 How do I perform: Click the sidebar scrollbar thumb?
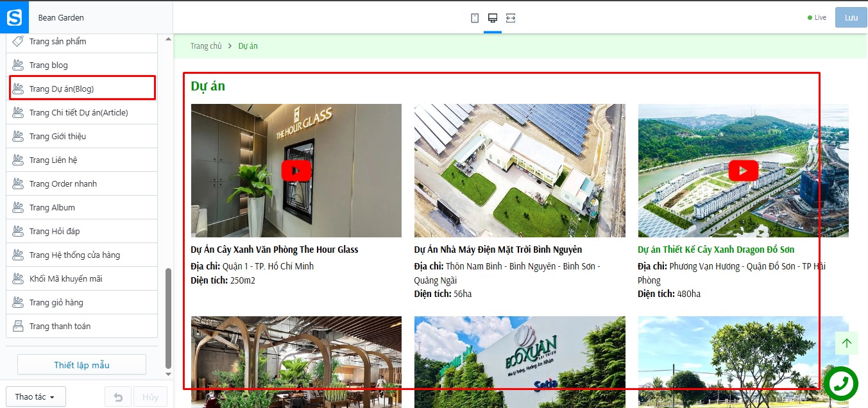169,318
